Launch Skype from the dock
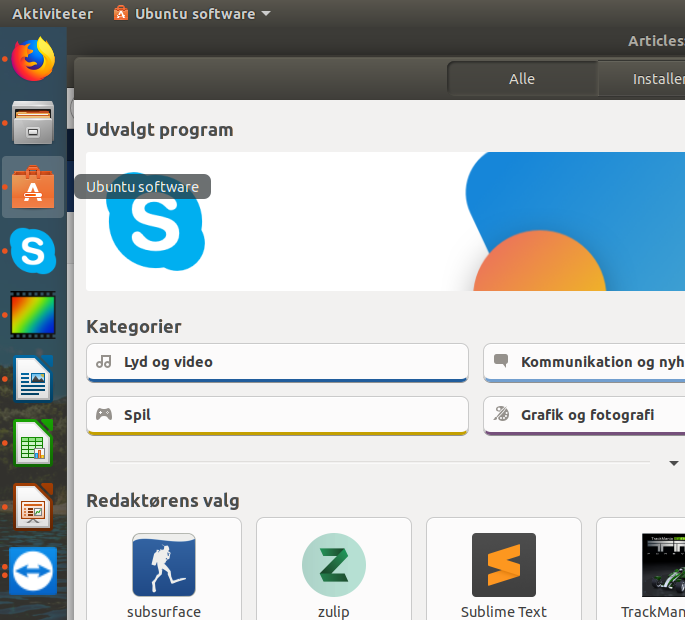685x620 pixels. pyautogui.click(x=33, y=251)
